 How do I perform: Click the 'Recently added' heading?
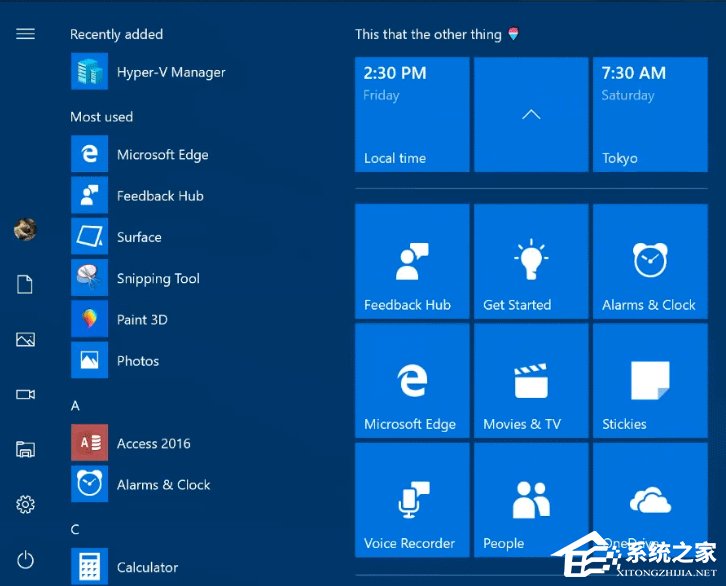pyautogui.click(x=117, y=34)
